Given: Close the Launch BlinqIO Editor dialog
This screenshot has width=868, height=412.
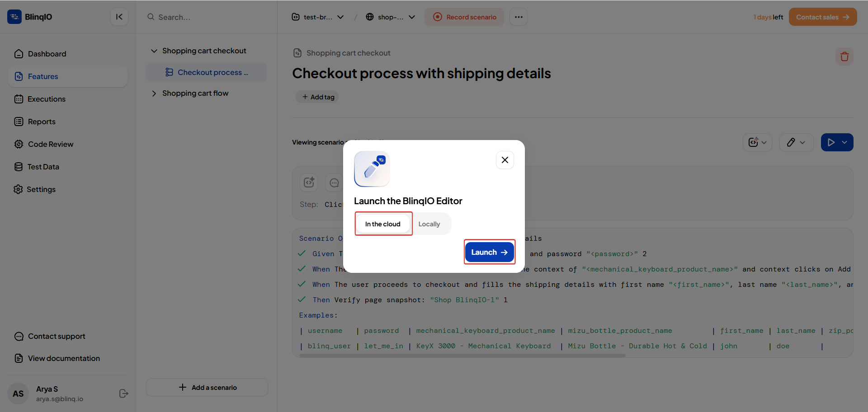Looking at the screenshot, I should pos(505,160).
